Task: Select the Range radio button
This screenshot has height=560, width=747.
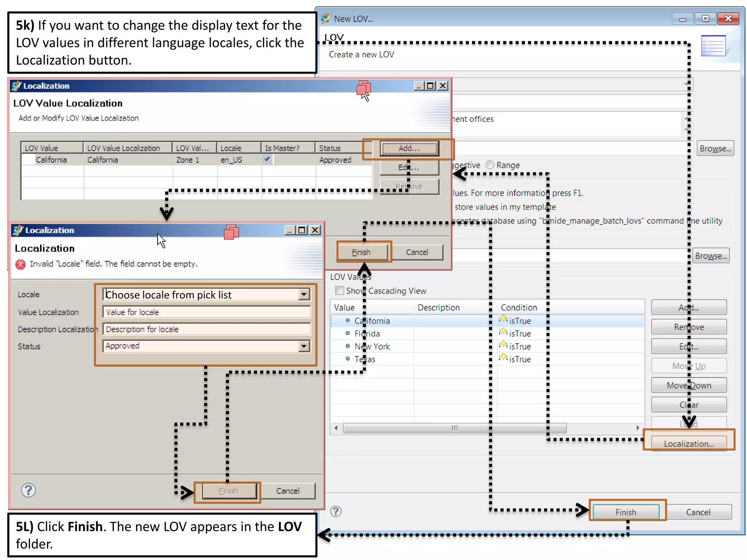Action: pyautogui.click(x=490, y=165)
